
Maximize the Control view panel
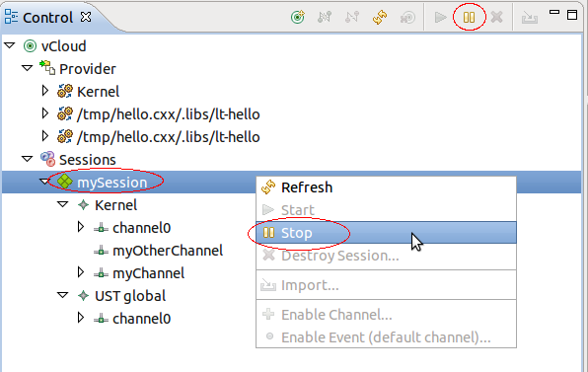572,15
